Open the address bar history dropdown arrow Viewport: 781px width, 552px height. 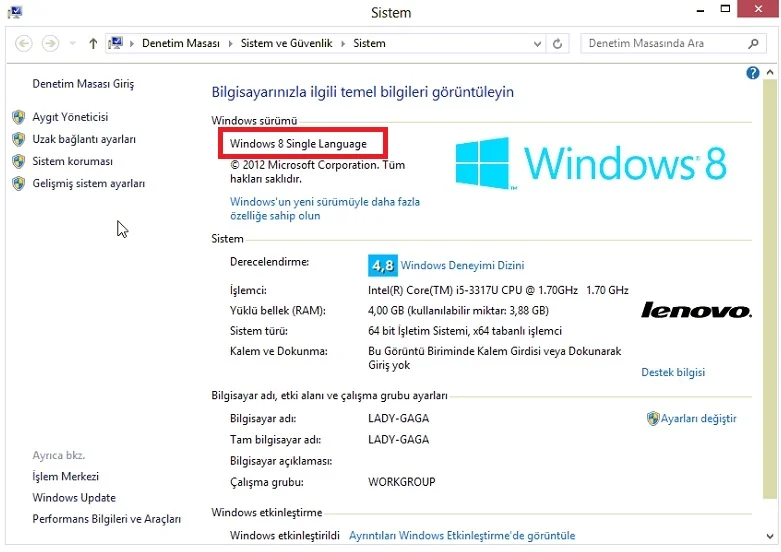(538, 44)
